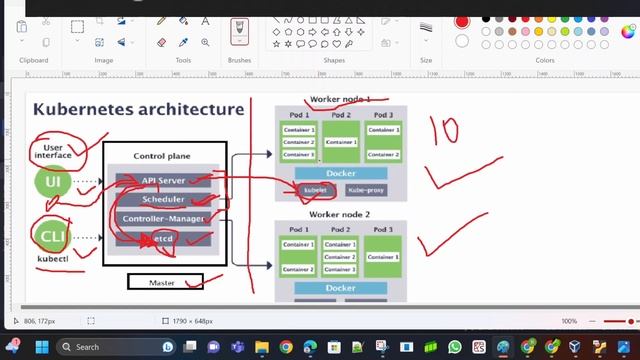Image resolution: width=640 pixels, height=360 pixels.
Task: Click the Size line thickness icon
Action: point(426,27)
